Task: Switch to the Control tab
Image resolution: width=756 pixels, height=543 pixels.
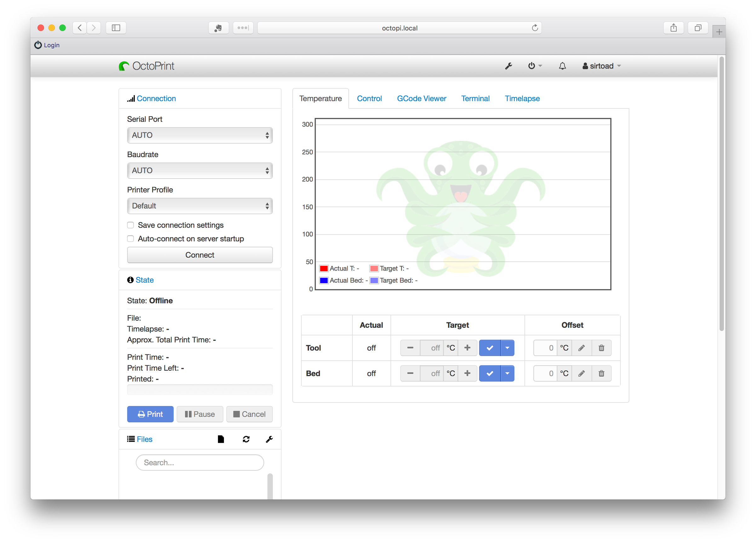Action: (369, 98)
